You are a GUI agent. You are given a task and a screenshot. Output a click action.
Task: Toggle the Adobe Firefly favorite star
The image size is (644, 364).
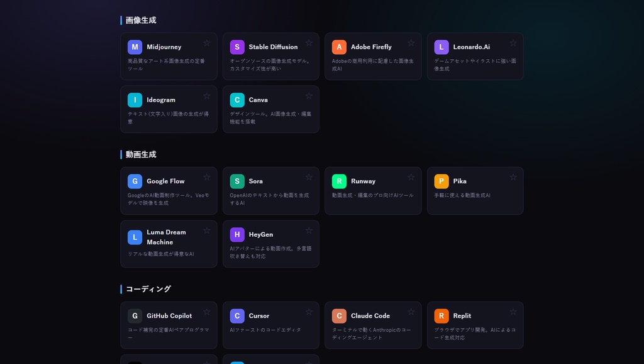point(411,43)
